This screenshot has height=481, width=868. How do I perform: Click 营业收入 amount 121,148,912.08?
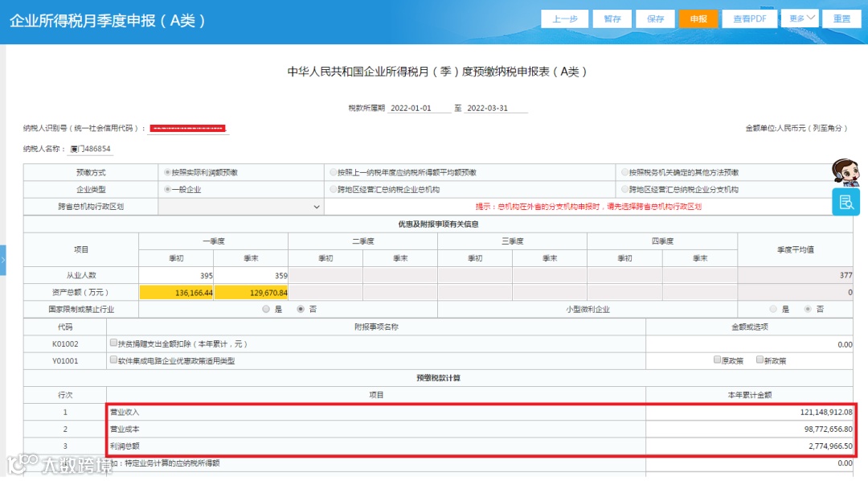[x=750, y=413]
